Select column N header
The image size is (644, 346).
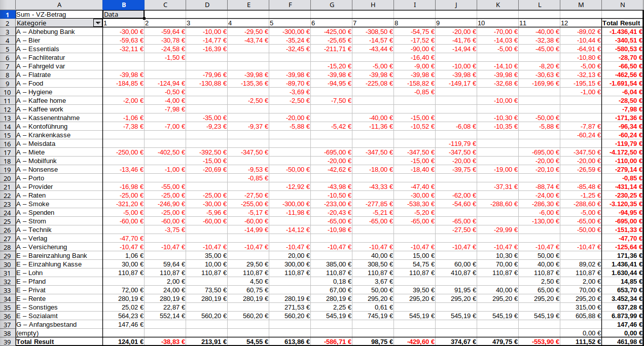point(622,5)
